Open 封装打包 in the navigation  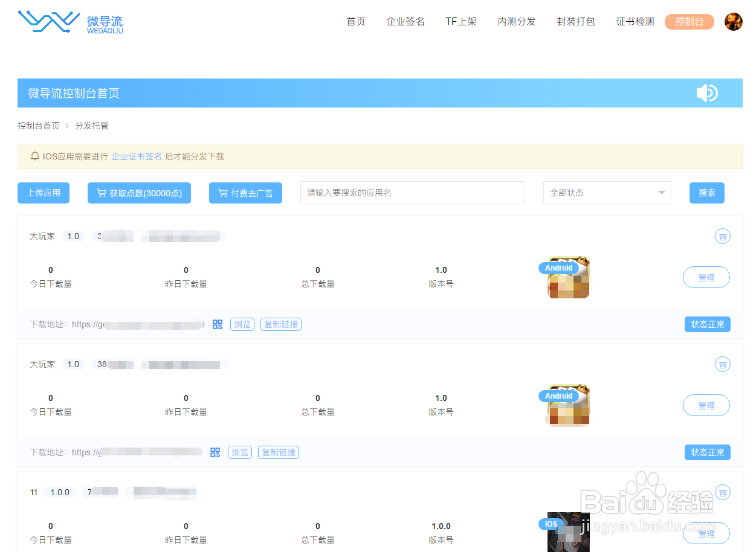tap(576, 22)
